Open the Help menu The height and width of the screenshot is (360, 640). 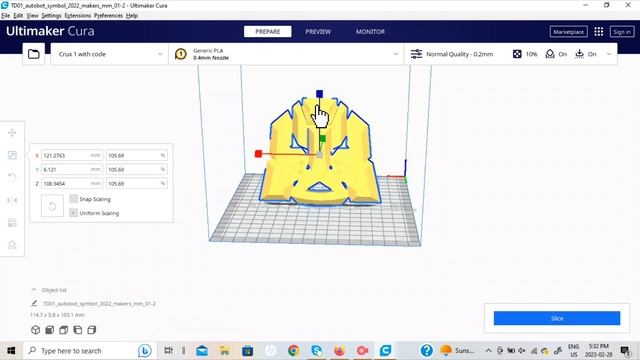[x=131, y=16]
